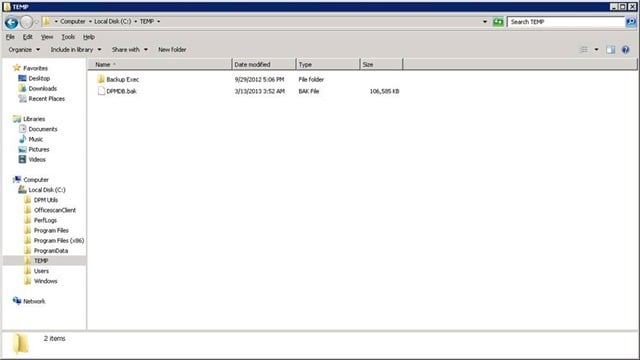Select the Backup Exec folder icon
Viewport: 640px width, 360px height.
[101, 79]
